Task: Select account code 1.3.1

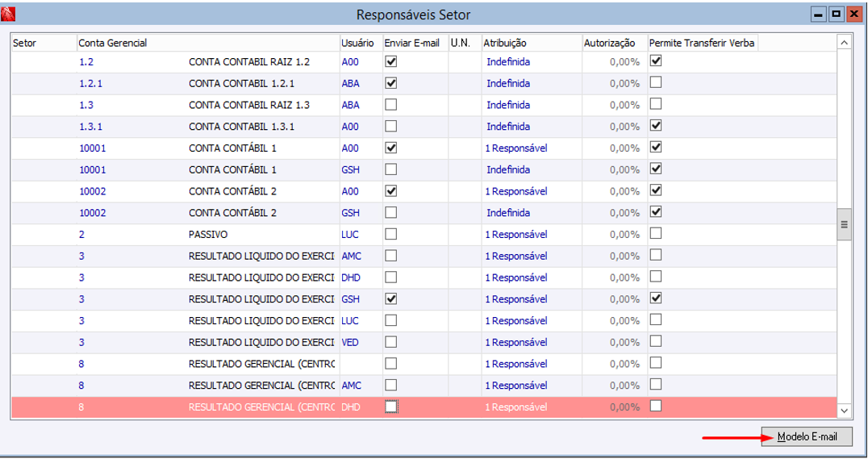Action: pyautogui.click(x=91, y=127)
